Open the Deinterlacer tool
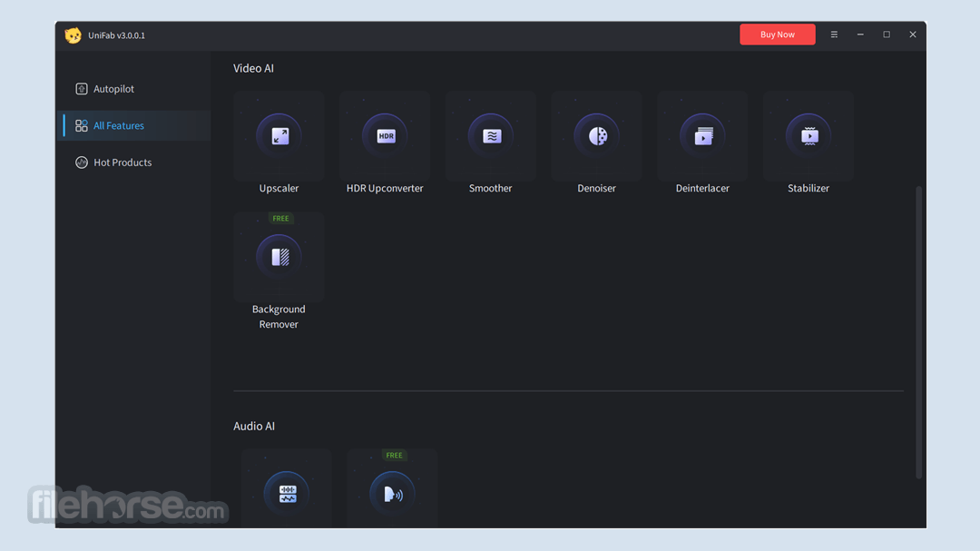Screen dimensions: 980x551 coord(702,136)
